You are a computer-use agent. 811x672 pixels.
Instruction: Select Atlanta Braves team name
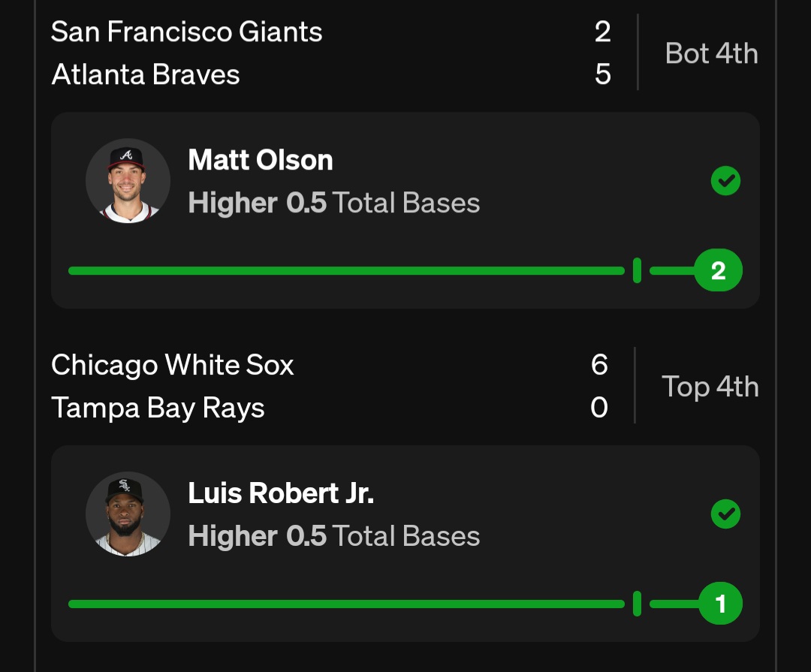tap(146, 74)
